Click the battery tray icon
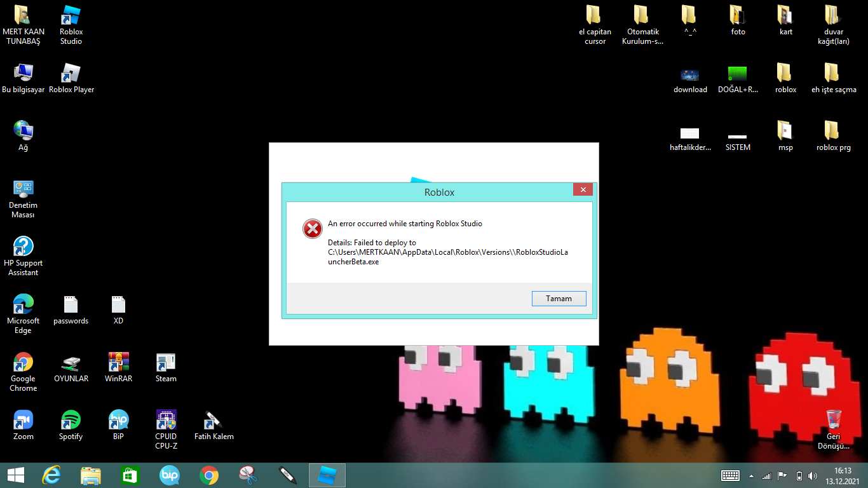 [x=799, y=476]
